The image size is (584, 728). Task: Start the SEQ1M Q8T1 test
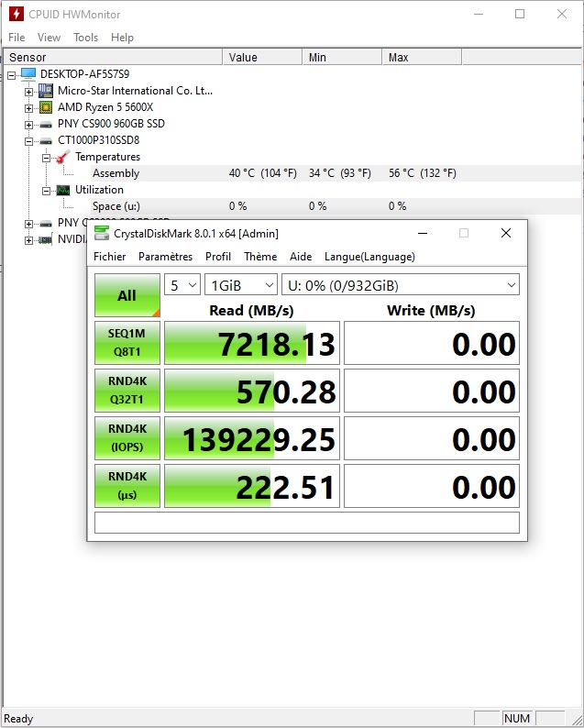tap(127, 343)
